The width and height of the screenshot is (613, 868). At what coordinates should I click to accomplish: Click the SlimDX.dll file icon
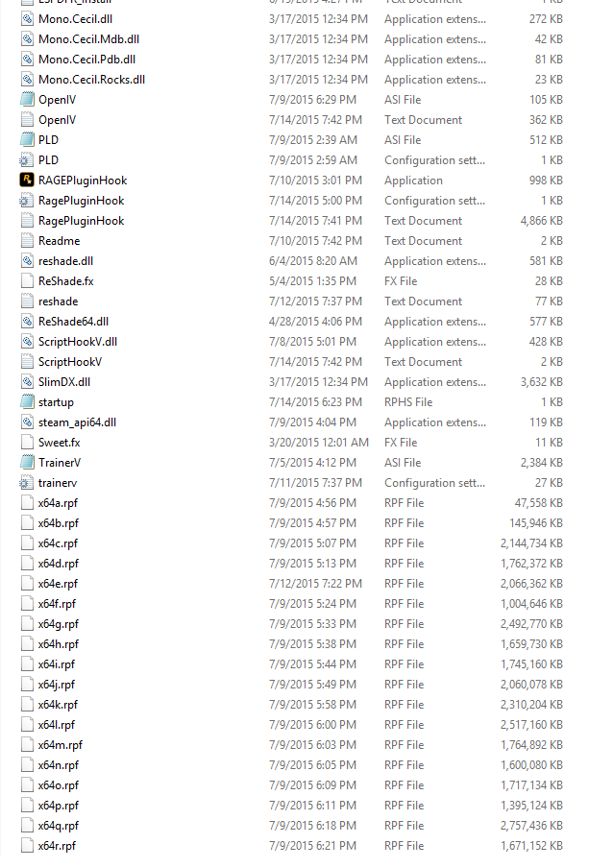[27, 382]
